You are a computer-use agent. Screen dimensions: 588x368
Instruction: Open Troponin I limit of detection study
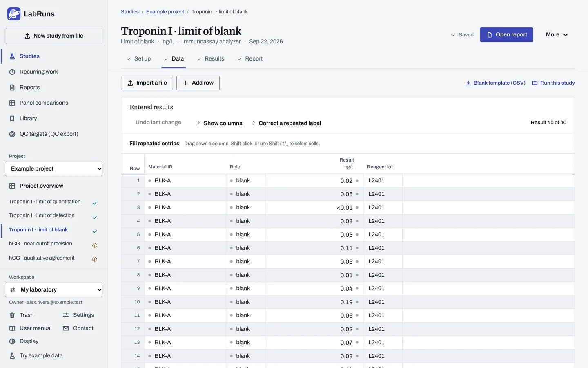coord(42,215)
